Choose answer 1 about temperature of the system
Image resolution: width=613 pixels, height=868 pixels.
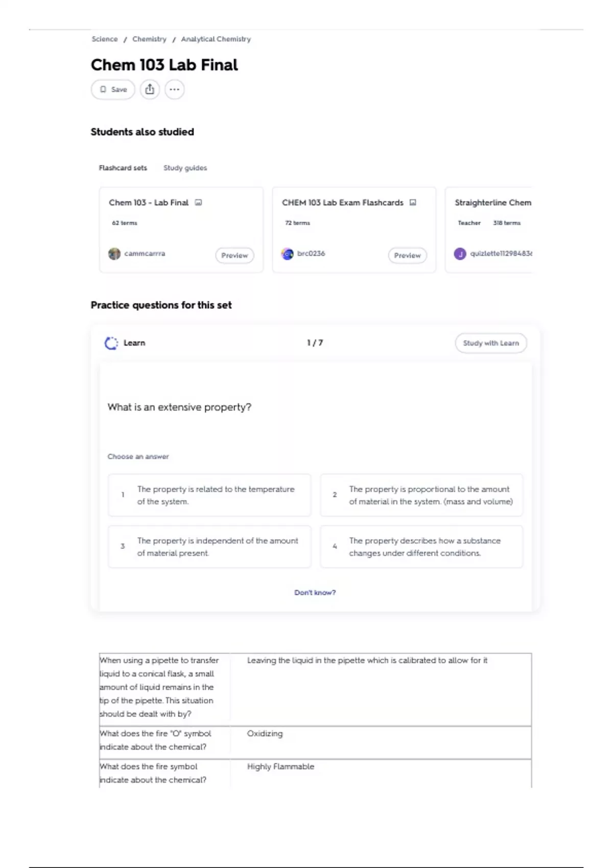point(209,495)
